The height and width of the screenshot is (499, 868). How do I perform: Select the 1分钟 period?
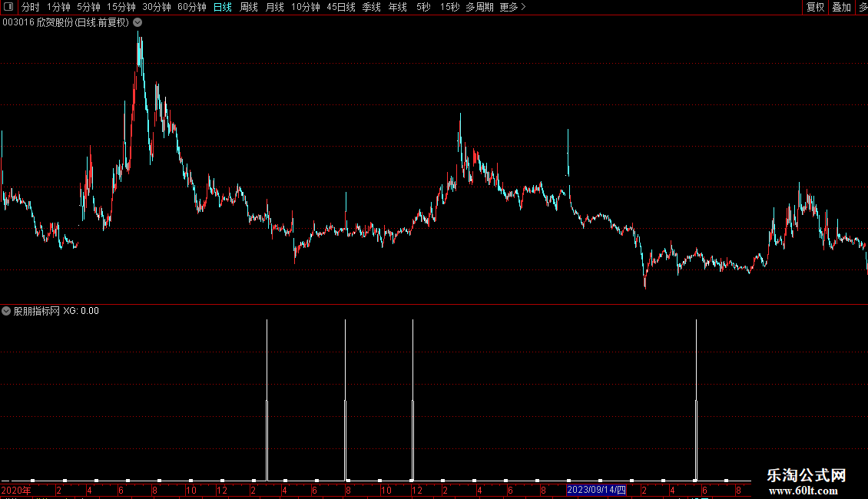click(x=58, y=7)
